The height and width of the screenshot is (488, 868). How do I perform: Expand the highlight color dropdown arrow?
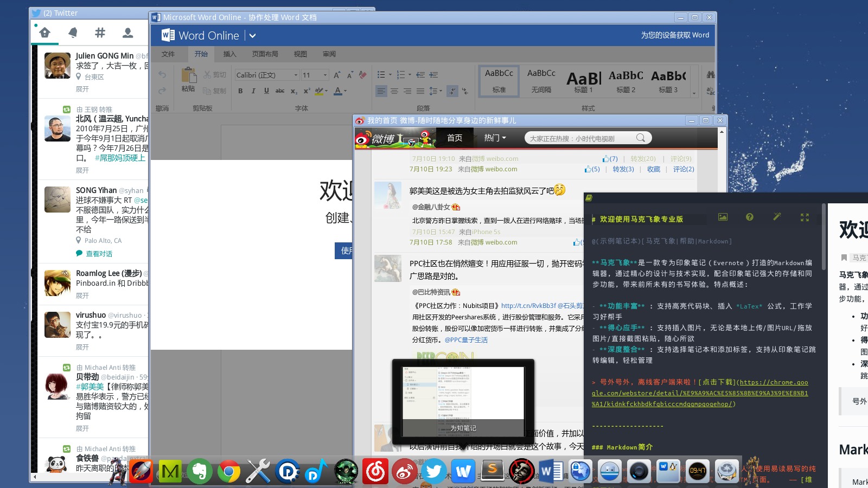pyautogui.click(x=327, y=91)
